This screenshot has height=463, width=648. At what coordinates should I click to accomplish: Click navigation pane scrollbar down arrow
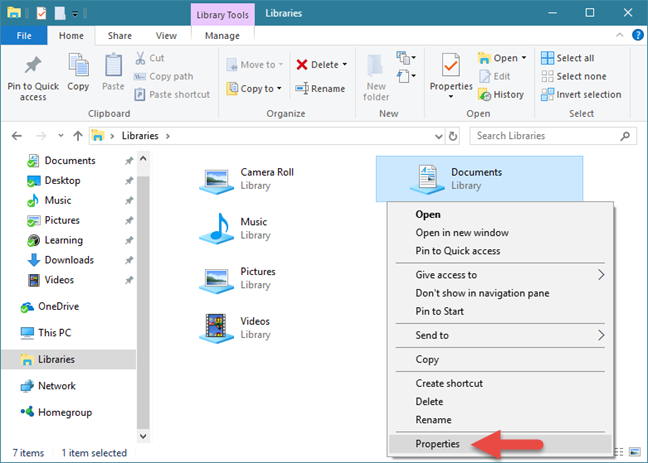pyautogui.click(x=143, y=436)
